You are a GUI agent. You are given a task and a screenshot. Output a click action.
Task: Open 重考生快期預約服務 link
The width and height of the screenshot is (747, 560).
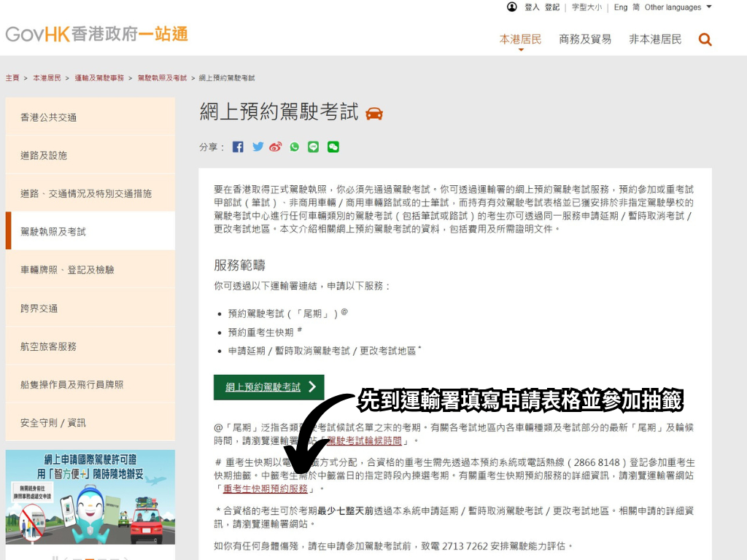pyautogui.click(x=266, y=489)
